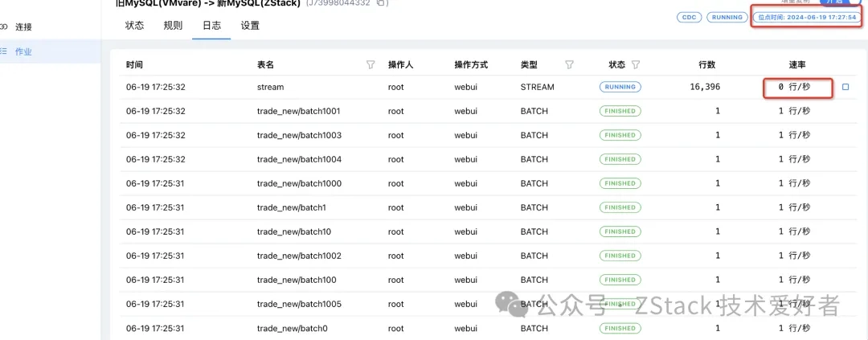The width and height of the screenshot is (868, 340).
Task: Switch to the 设置 tab
Action: pos(250,26)
